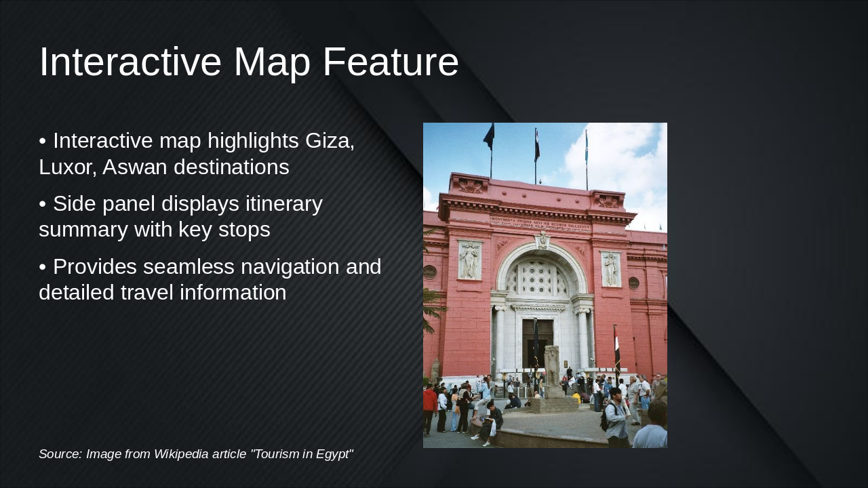
Task: Select the bullet about Giza, Luxor, Aswan destinations
Action: point(197,154)
